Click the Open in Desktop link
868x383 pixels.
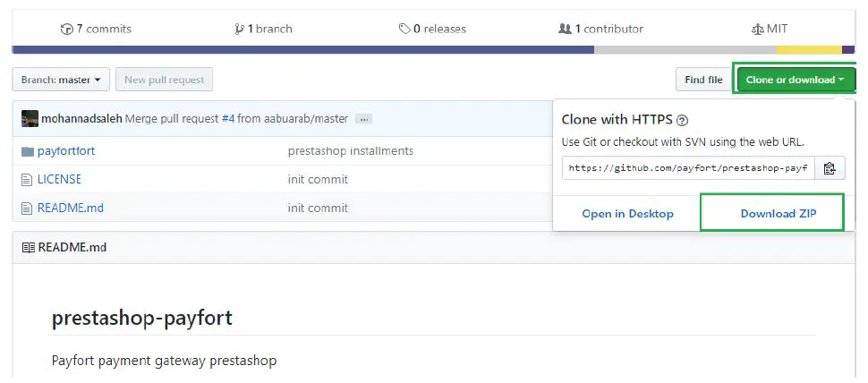[x=628, y=214]
